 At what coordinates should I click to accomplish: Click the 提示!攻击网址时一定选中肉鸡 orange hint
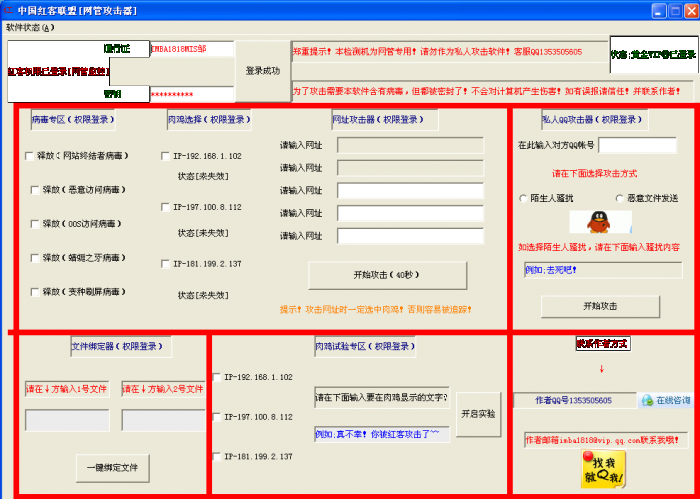(376, 309)
